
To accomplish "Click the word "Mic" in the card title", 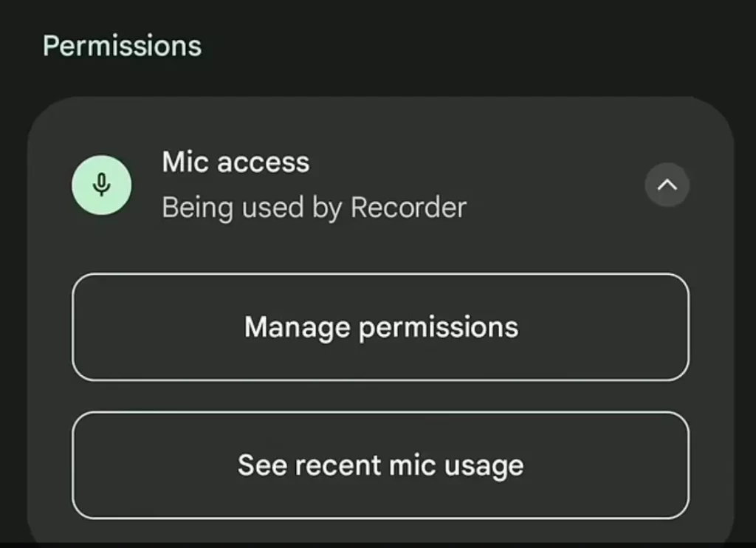I will coord(185,162).
